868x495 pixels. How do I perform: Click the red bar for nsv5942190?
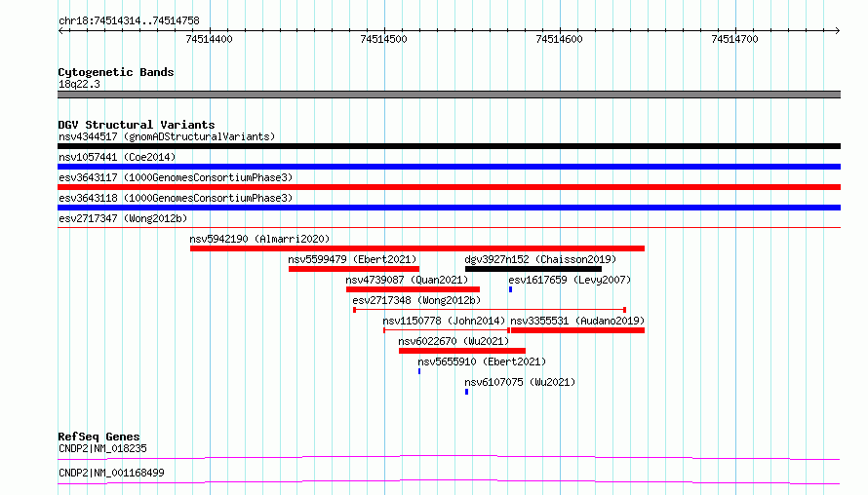417,248
